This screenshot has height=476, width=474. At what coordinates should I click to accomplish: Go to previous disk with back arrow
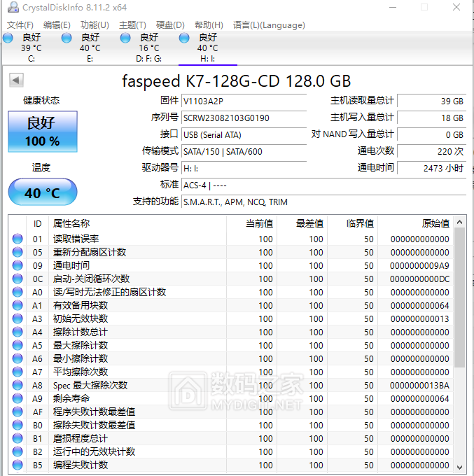coord(16,80)
